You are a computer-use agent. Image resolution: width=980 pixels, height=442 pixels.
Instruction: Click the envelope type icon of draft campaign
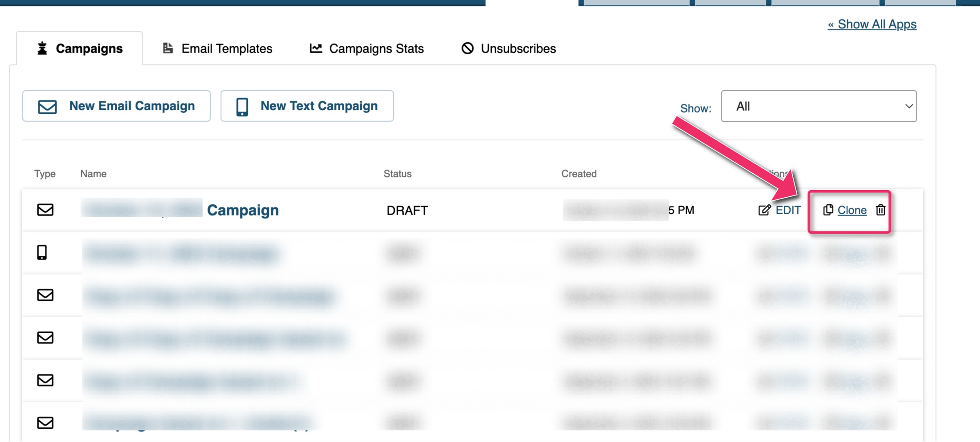click(45, 210)
